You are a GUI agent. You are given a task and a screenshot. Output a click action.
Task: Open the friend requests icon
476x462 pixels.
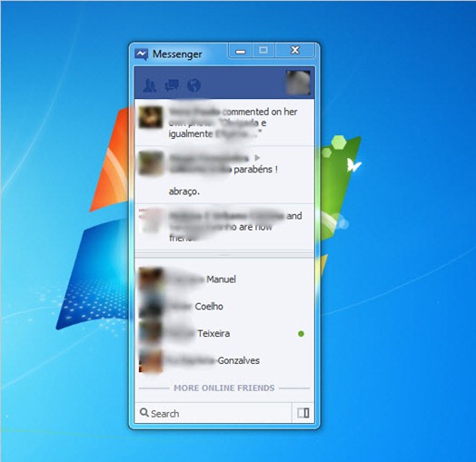[x=150, y=85]
